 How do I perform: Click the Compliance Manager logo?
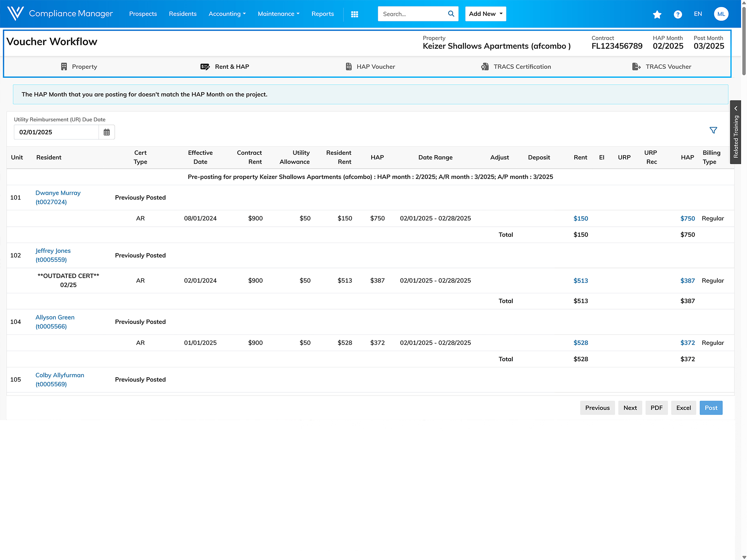(60, 14)
